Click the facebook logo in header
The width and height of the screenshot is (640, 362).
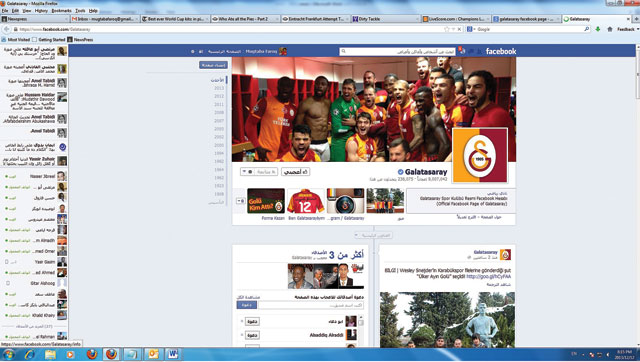pyautogui.click(x=501, y=51)
